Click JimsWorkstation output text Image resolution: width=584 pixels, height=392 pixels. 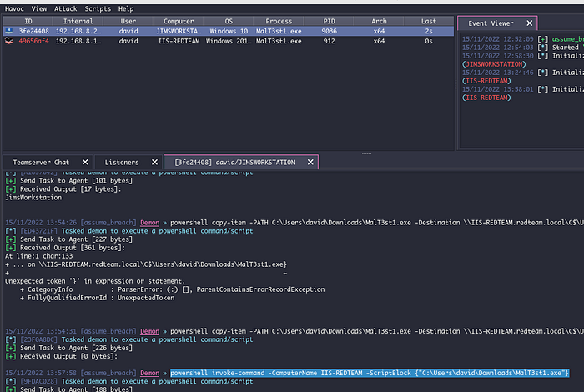(x=33, y=198)
